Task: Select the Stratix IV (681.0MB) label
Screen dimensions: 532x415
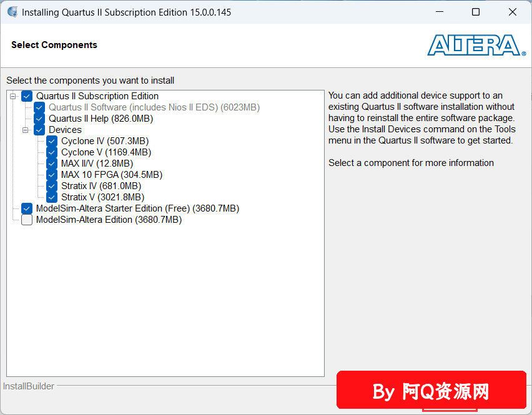Action: 101,186
